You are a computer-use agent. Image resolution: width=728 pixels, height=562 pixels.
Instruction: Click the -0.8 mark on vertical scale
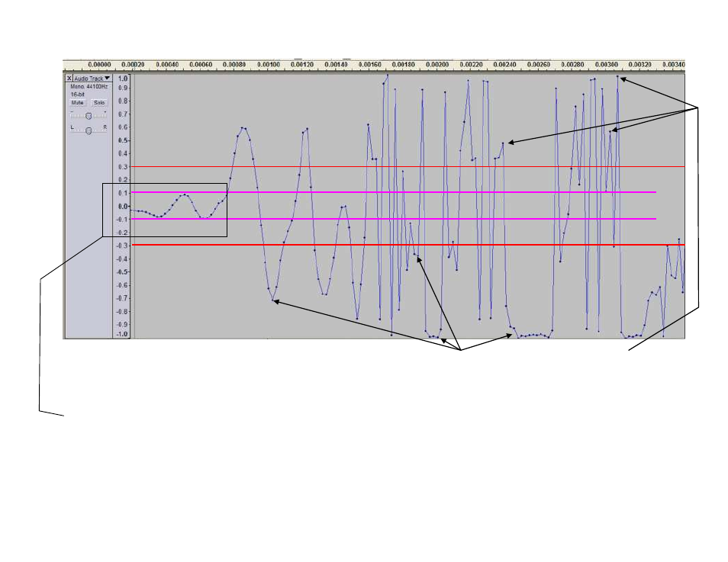coord(121,311)
